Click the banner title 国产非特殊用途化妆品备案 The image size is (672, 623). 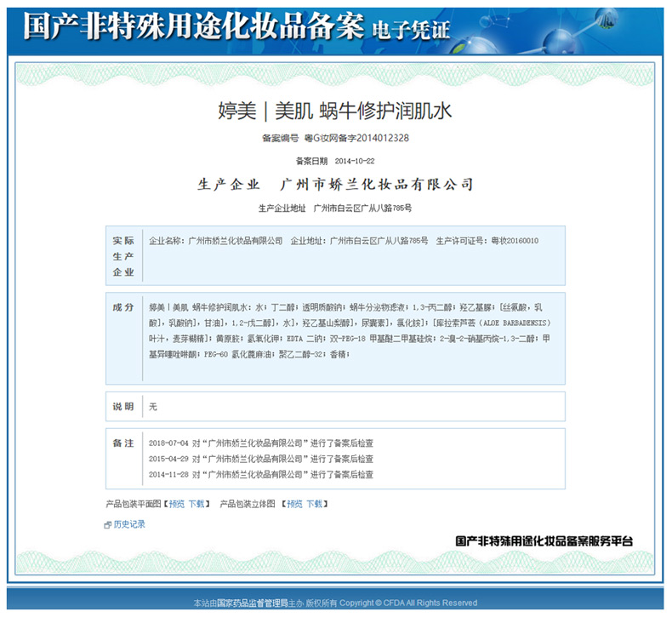tap(194, 26)
